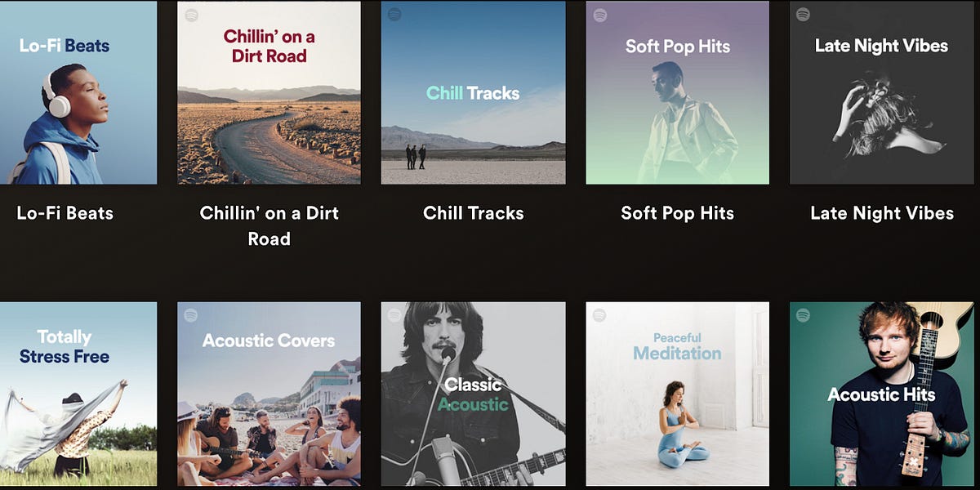Image resolution: width=980 pixels, height=490 pixels.
Task: Click Spotify logo on Acoustic Hits cover
Action: (x=803, y=315)
